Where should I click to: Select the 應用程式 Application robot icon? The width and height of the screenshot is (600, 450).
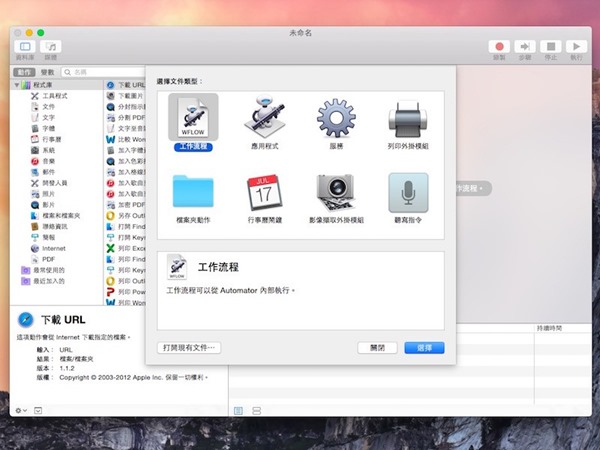(x=265, y=117)
